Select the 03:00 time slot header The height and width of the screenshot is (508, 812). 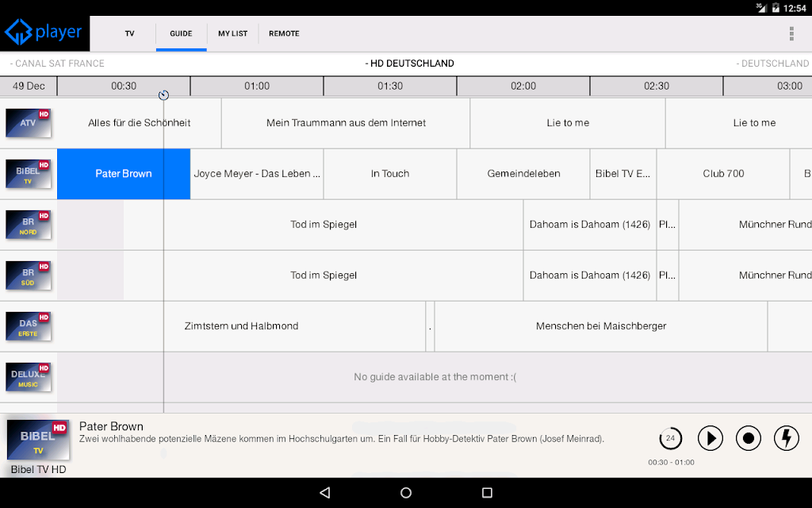point(768,86)
